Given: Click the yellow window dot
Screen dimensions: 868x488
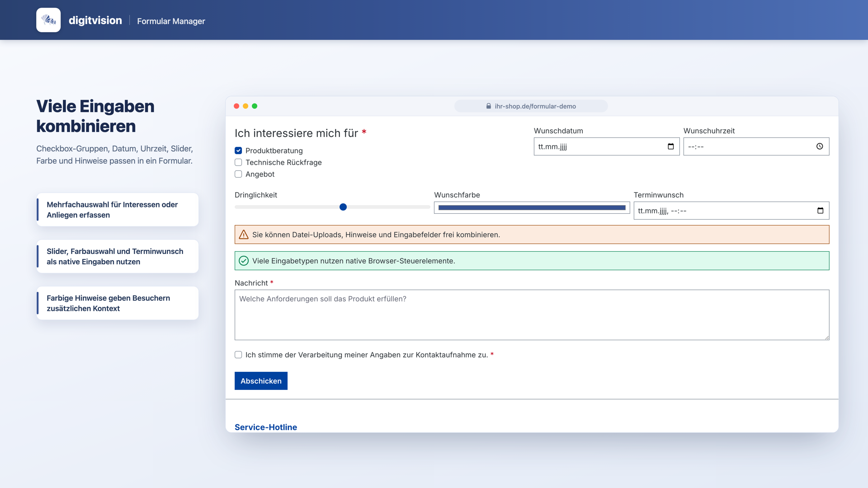Looking at the screenshot, I should [245, 106].
